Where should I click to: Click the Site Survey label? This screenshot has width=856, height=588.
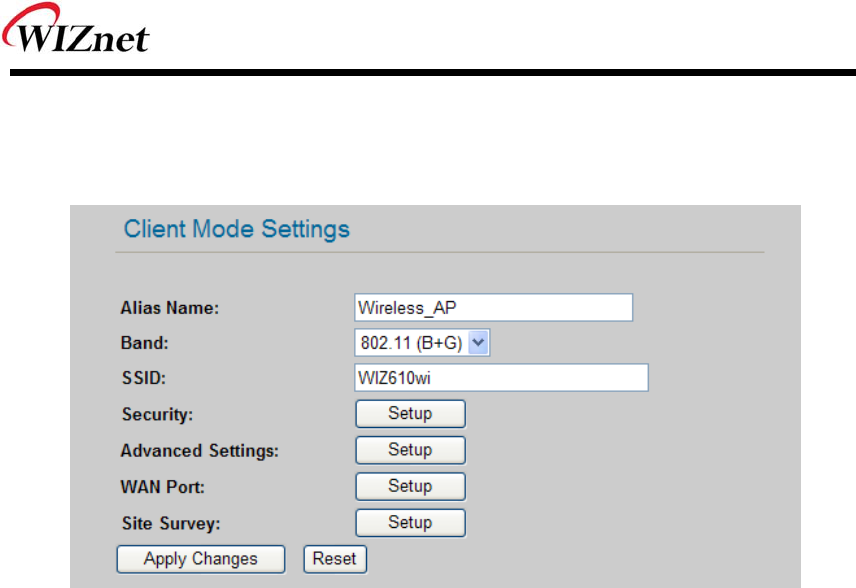click(x=165, y=523)
